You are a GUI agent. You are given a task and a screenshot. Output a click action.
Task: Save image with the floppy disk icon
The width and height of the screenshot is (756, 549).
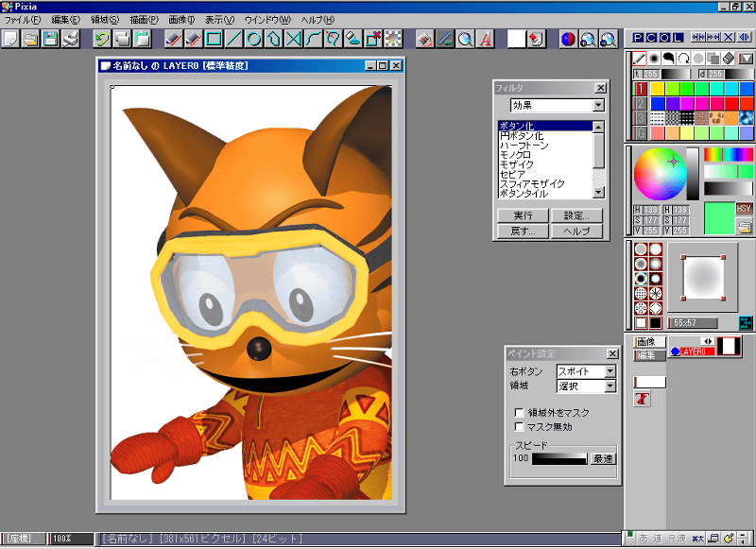(51, 39)
